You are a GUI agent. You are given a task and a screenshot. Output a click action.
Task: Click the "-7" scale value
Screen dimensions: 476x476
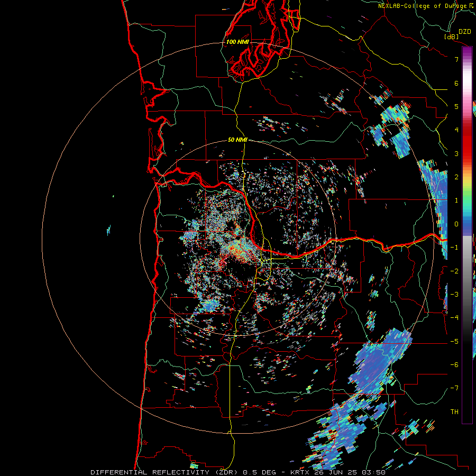(454, 388)
